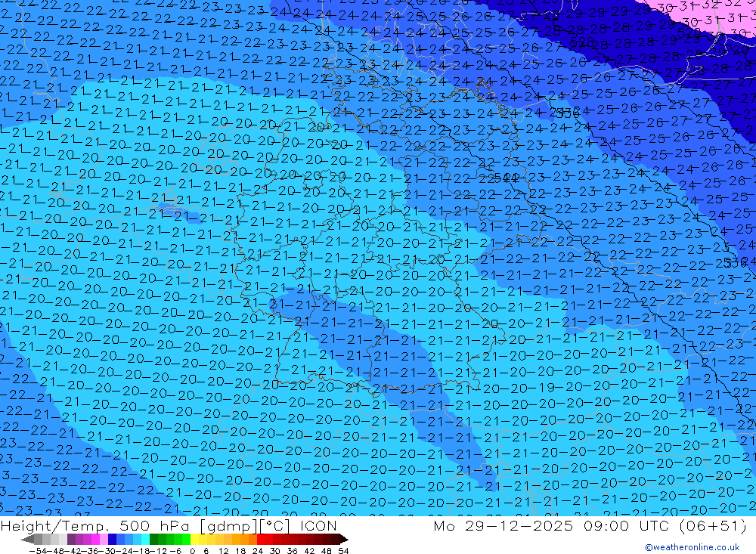This screenshot has width=756, height=554.
Task: Click the dark blue legend swatch above -30
Action: pyautogui.click(x=112, y=539)
